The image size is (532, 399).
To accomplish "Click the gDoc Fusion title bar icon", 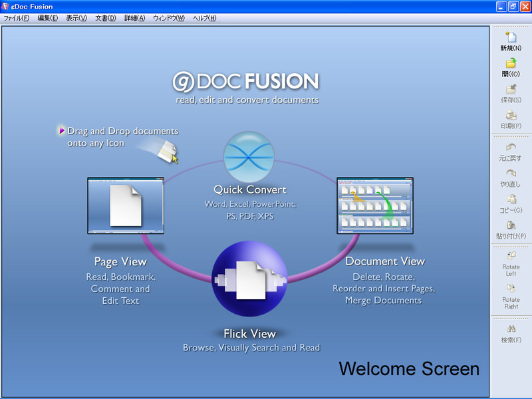I will tap(5, 7).
